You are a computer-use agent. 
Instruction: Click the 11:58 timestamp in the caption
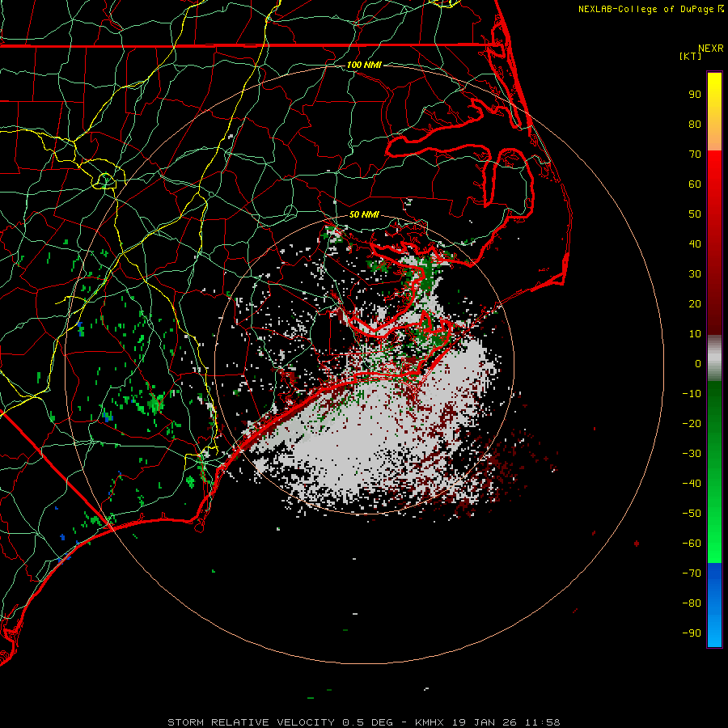[x=542, y=722]
